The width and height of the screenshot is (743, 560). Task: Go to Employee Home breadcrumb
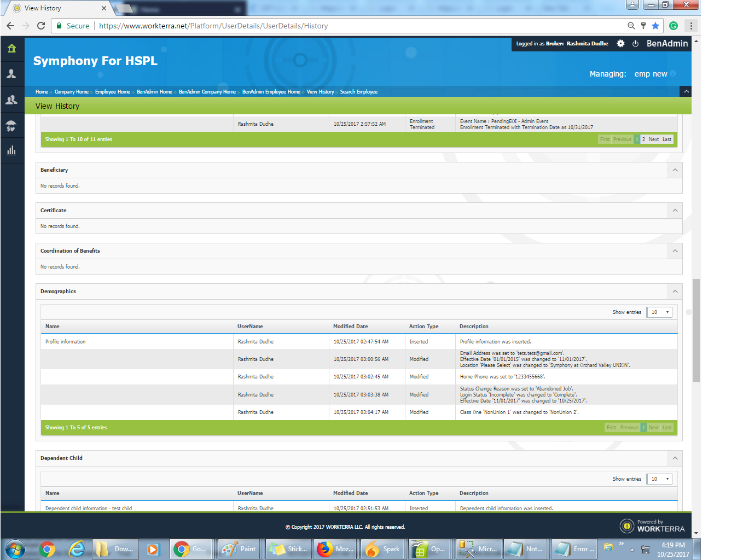tap(113, 92)
